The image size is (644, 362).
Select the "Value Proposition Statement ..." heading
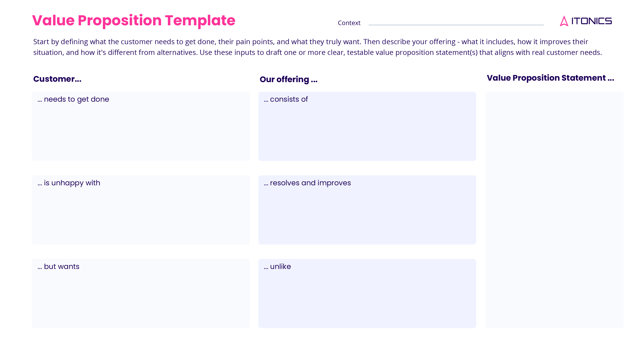[550, 78]
